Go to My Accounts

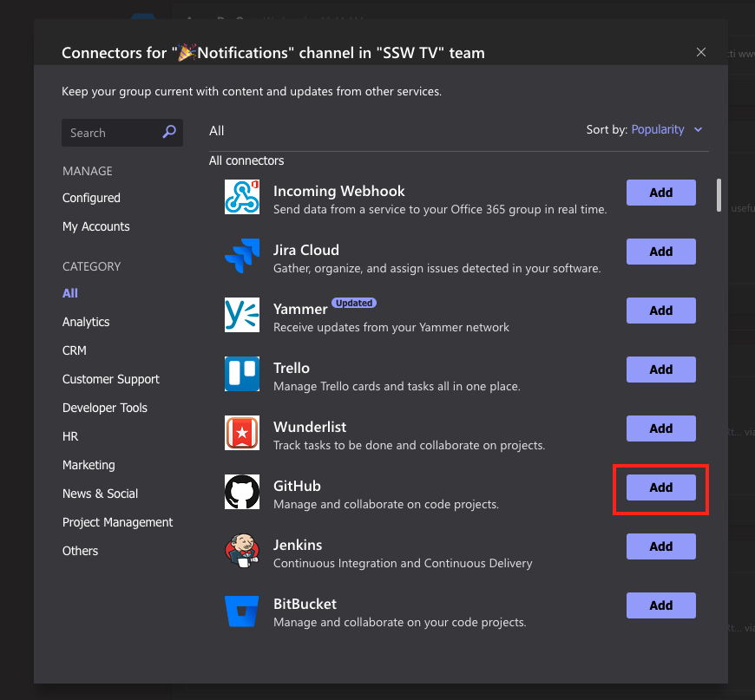point(95,226)
